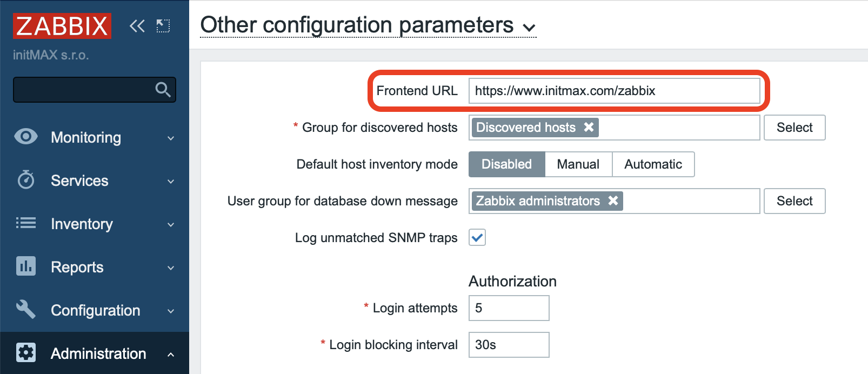Select the Disabled inventory mode option
Screen dimensions: 868x374
507,164
